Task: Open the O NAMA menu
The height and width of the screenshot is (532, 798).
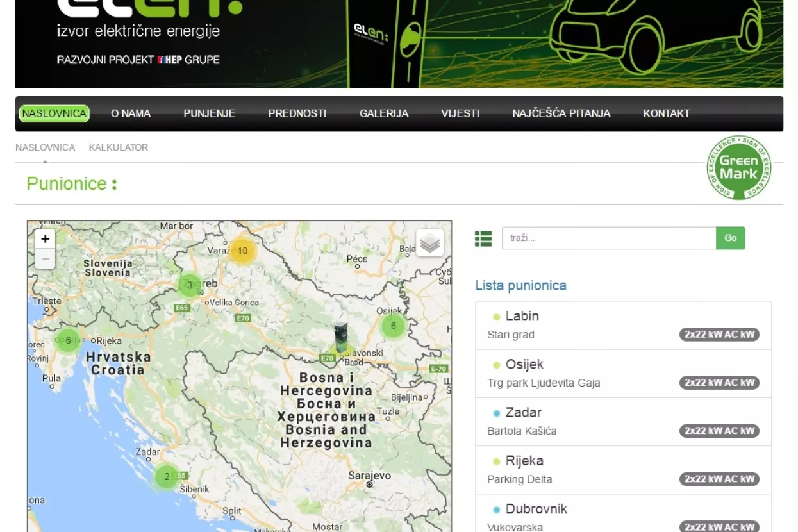Action: pos(131,113)
